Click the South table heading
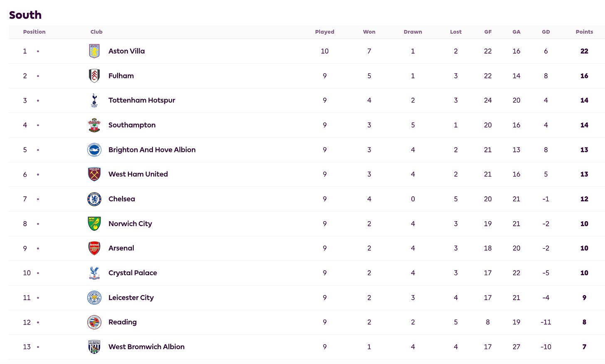The height and width of the screenshot is (364, 605). (x=25, y=15)
